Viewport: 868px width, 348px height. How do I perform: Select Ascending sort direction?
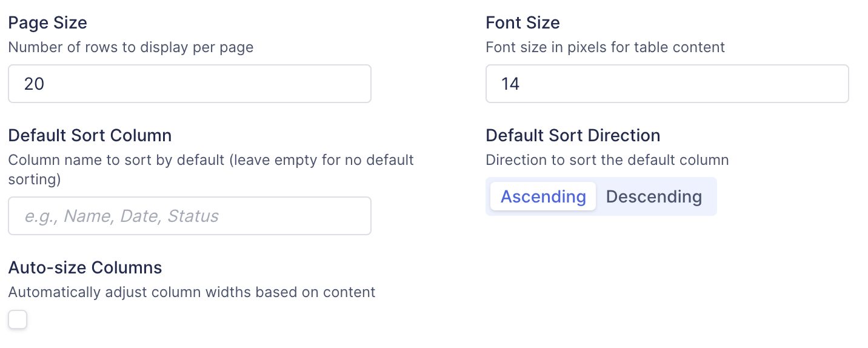(x=543, y=196)
